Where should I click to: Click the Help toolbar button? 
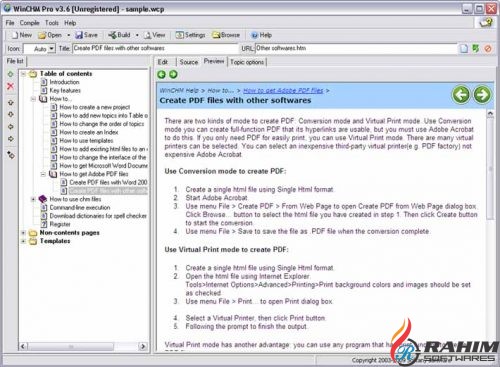261,35
